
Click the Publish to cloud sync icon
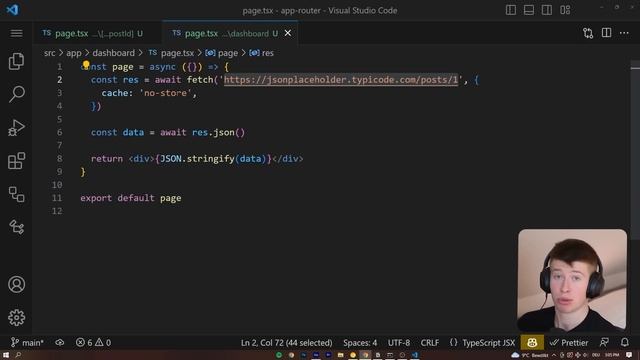[x=60, y=342]
